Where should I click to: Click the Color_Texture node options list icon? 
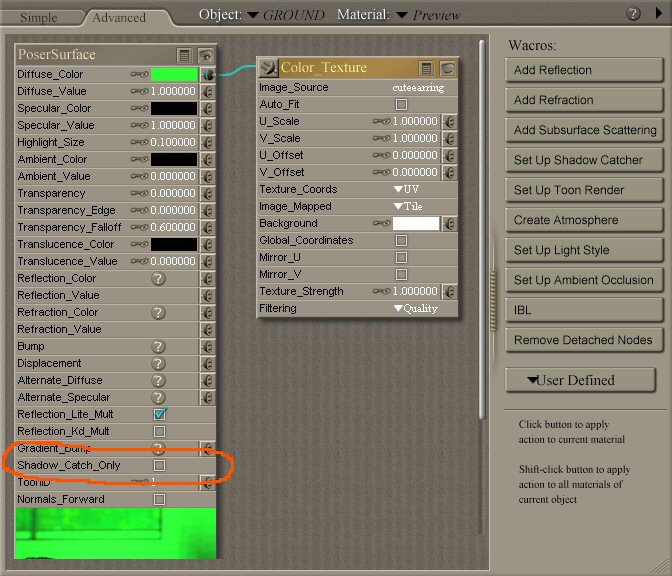pyautogui.click(x=426, y=68)
